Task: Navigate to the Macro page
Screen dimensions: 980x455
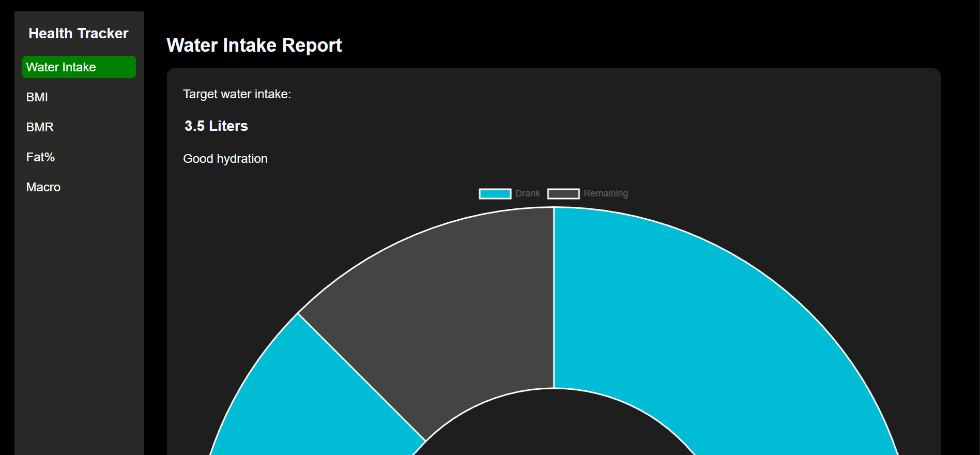Action: tap(43, 187)
